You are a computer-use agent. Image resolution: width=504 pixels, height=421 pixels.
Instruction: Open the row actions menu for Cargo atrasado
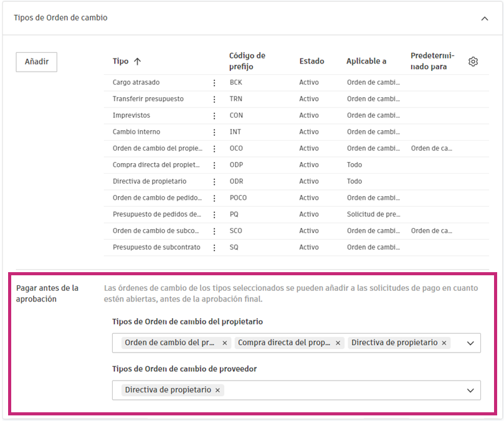click(x=215, y=82)
